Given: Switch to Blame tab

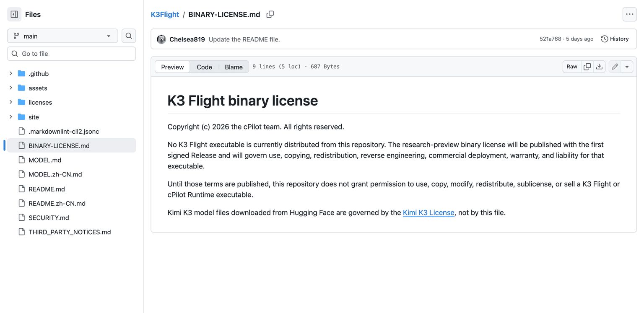Looking at the screenshot, I should coord(234,67).
